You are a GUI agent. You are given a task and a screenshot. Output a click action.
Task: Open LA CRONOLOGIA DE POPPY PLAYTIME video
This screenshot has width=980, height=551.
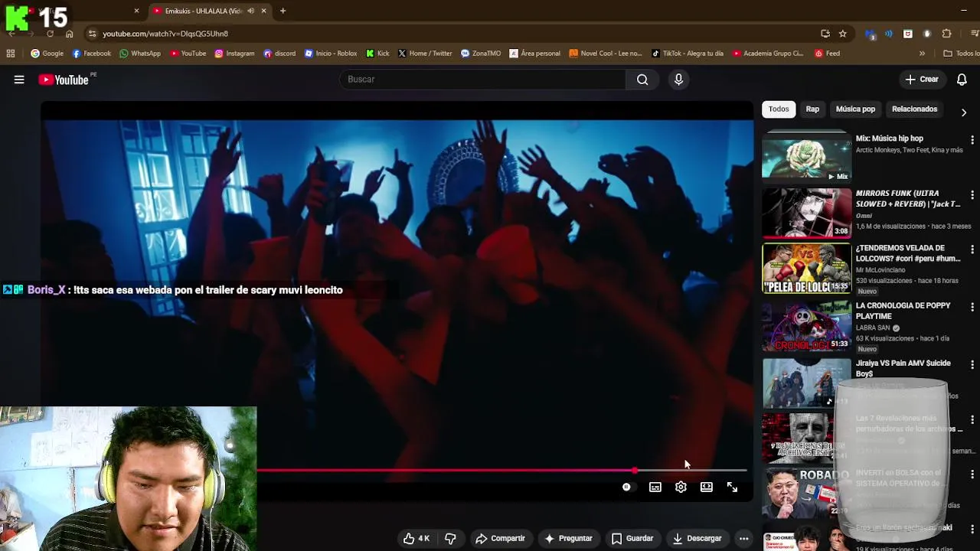(903, 311)
